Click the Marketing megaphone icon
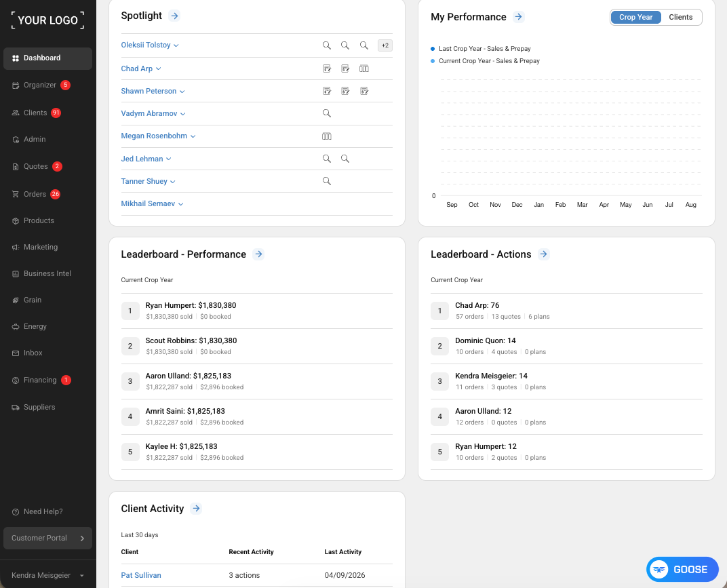Screen dimensions: 727x588 (x=16, y=247)
